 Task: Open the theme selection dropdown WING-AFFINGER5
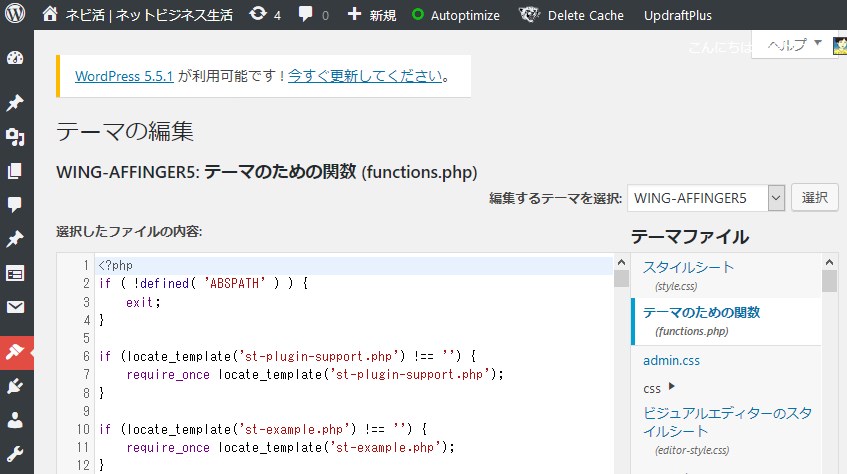click(706, 198)
